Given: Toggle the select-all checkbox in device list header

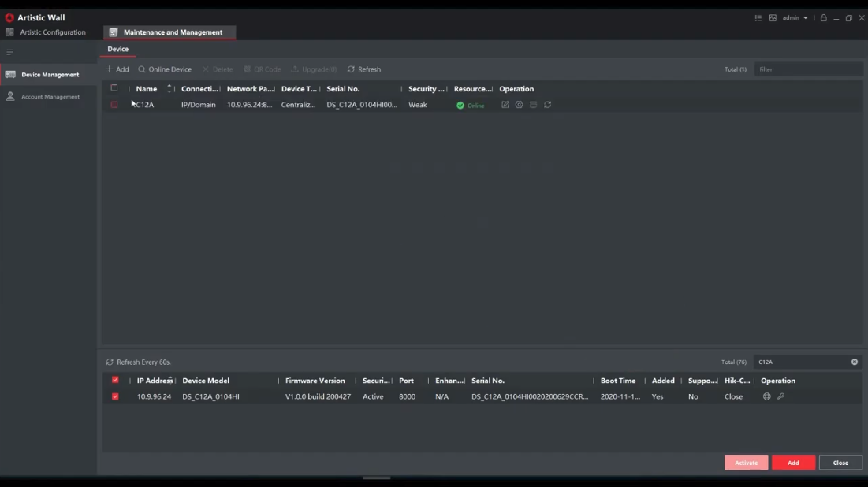Looking at the screenshot, I should point(114,88).
